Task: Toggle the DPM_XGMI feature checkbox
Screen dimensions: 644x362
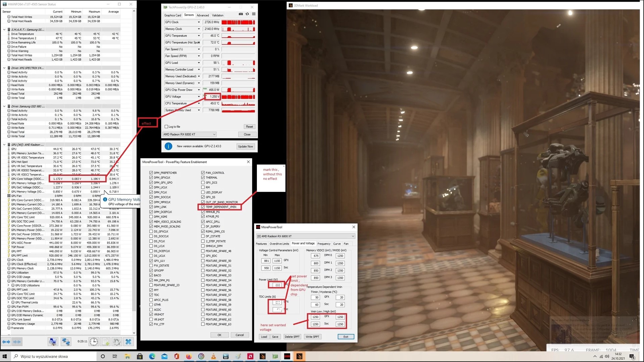Action: tap(151, 217)
